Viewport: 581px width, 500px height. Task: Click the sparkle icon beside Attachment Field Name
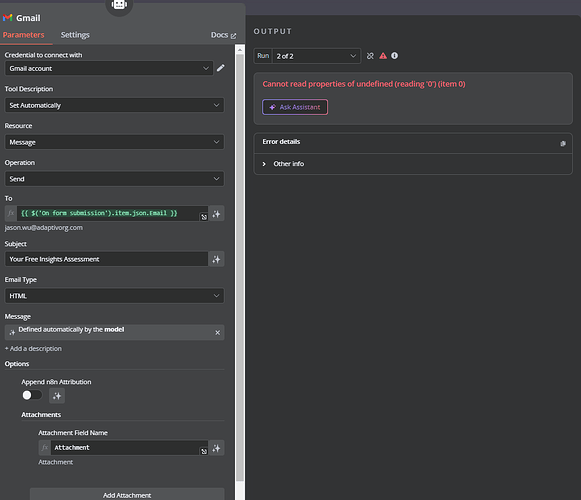216,448
